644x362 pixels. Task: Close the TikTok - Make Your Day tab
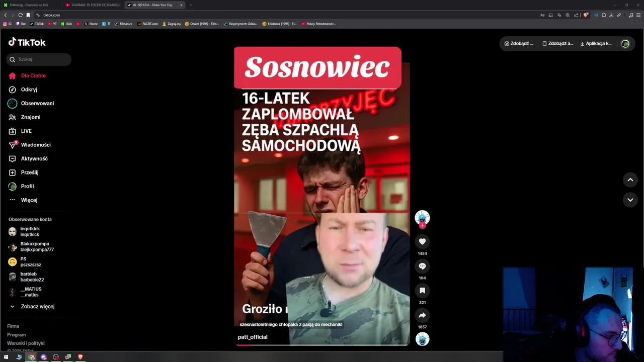click(181, 5)
